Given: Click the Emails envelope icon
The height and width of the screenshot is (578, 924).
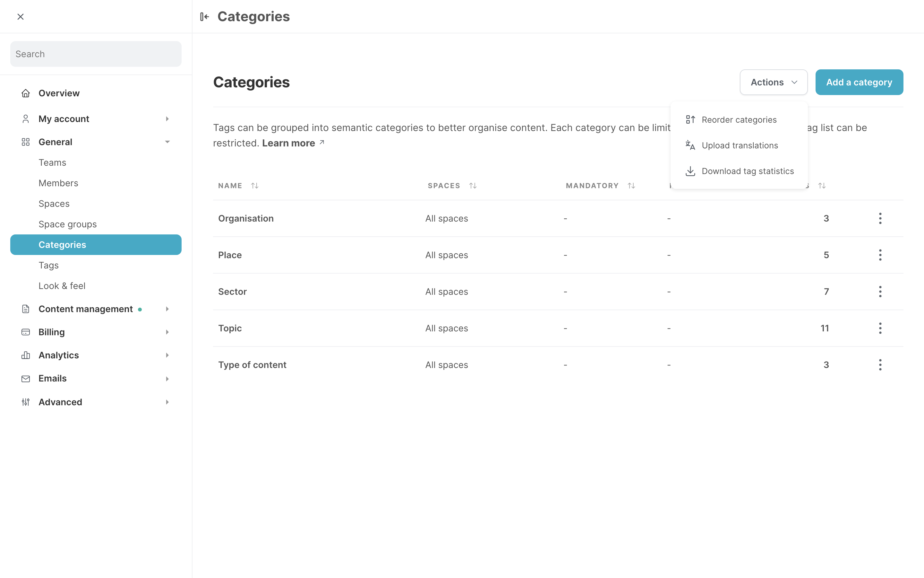Looking at the screenshot, I should pyautogui.click(x=26, y=379).
